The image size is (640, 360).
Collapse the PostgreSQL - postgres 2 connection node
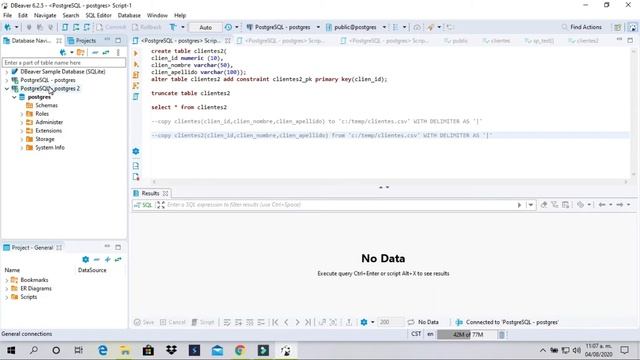[7, 89]
